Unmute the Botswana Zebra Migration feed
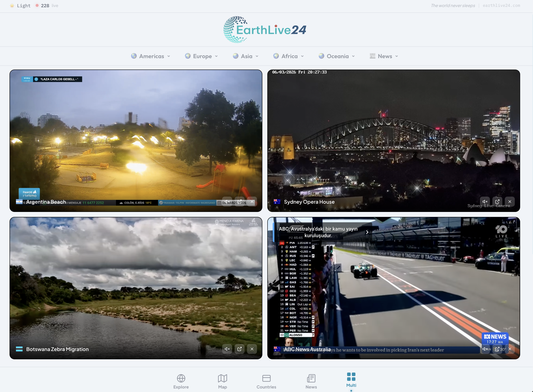This screenshot has height=392, width=533. (227, 349)
